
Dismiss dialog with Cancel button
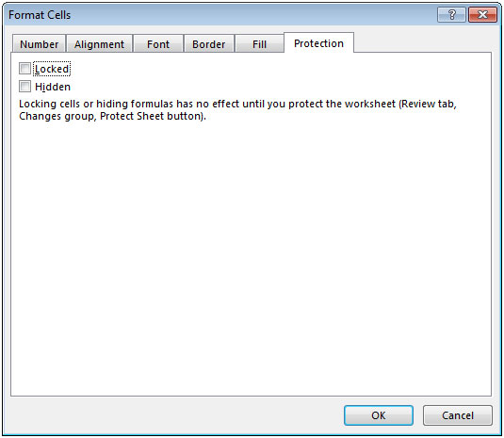pyautogui.click(x=458, y=415)
